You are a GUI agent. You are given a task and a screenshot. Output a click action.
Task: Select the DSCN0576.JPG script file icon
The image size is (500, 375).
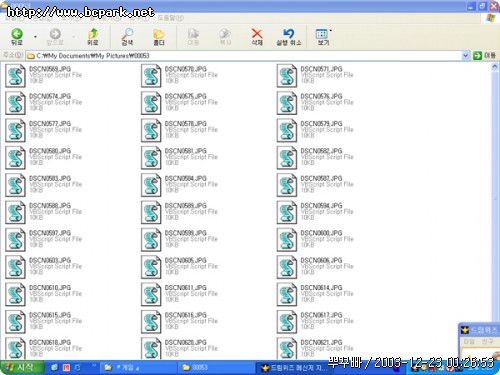pyautogui.click(x=287, y=103)
